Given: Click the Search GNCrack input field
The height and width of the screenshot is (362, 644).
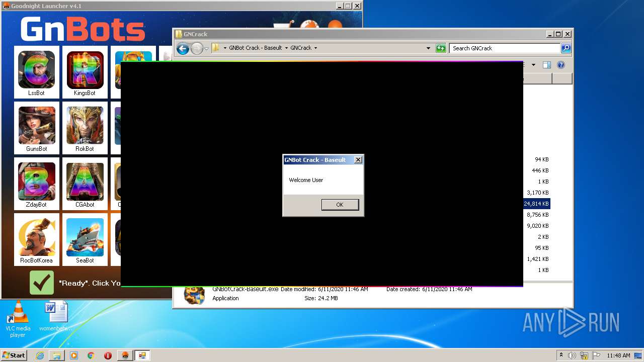Looking at the screenshot, I should click(505, 48).
